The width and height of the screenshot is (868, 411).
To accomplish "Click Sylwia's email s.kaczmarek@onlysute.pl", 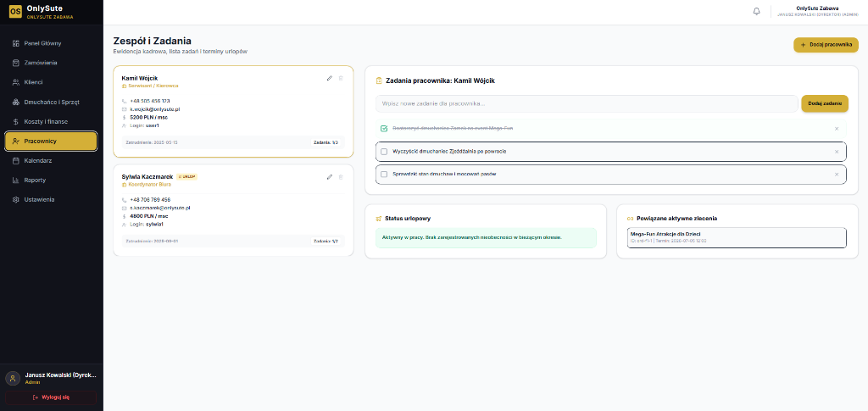I will coord(160,208).
